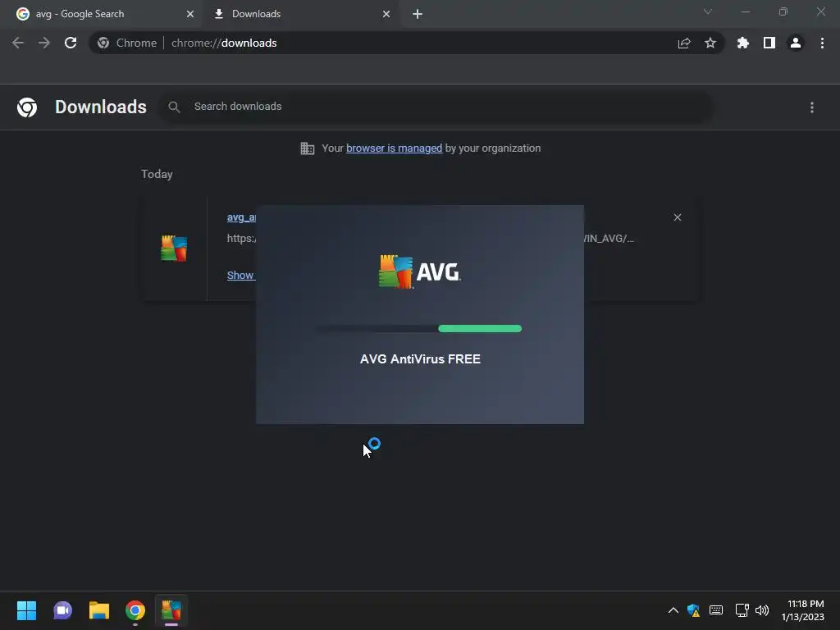Close the Downloads tab
This screenshot has height=630, width=840.
click(386, 14)
